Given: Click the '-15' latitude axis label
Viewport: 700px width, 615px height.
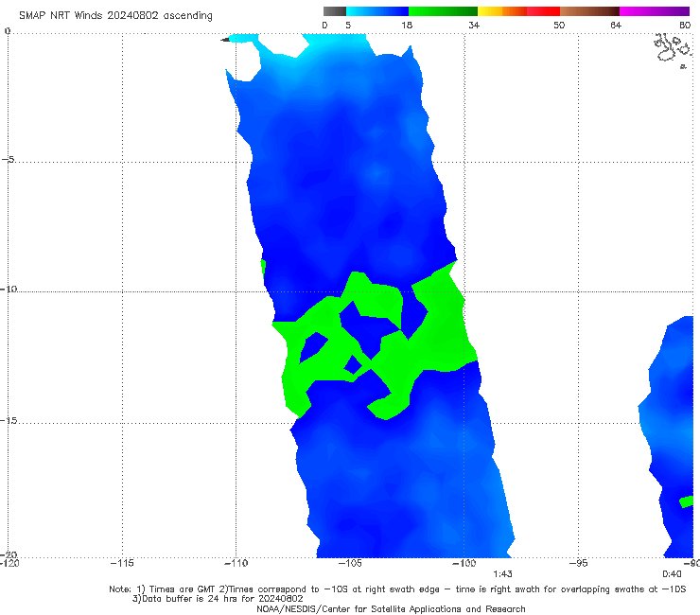Looking at the screenshot, I should 9,420.
